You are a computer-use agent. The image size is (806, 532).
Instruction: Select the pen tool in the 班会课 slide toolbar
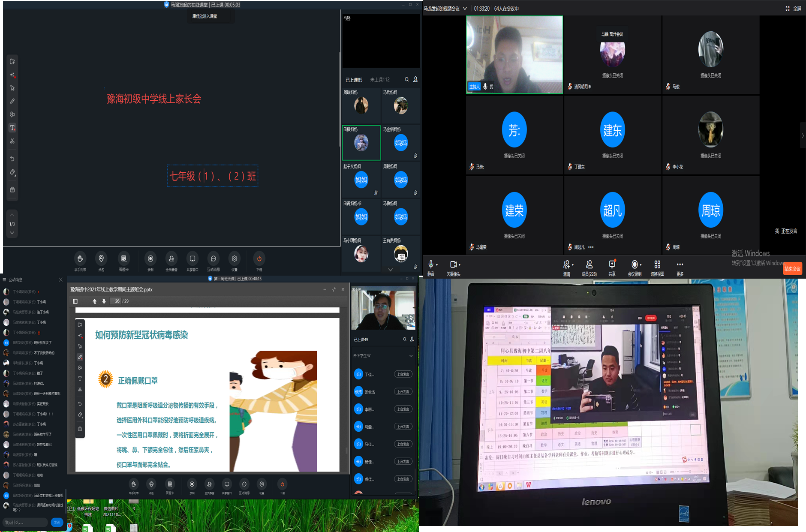click(x=80, y=357)
